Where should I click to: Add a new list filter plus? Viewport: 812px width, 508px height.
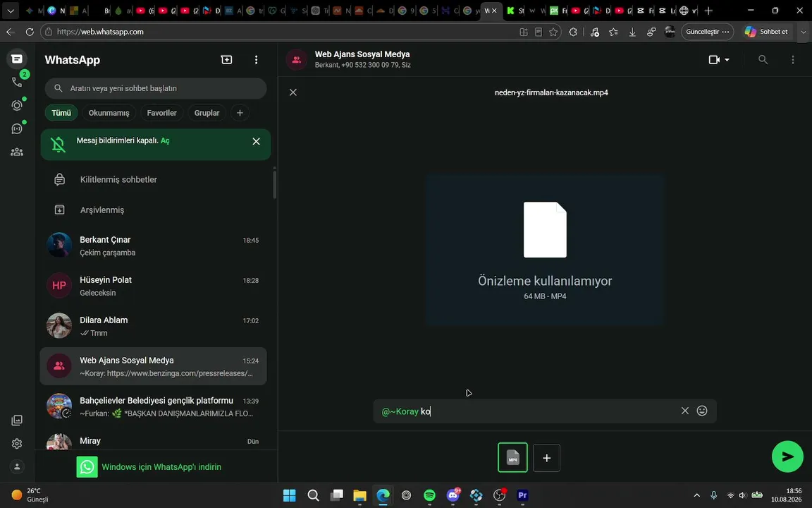pyautogui.click(x=240, y=112)
